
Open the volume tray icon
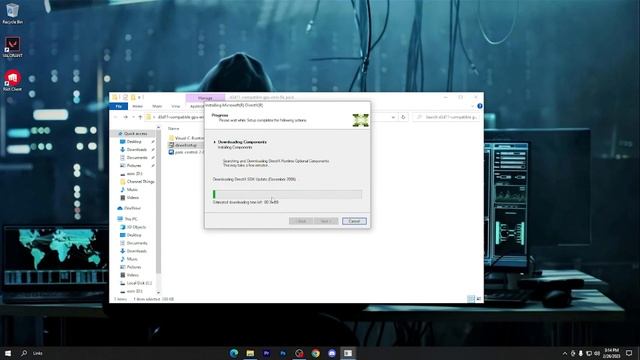pos(597,353)
